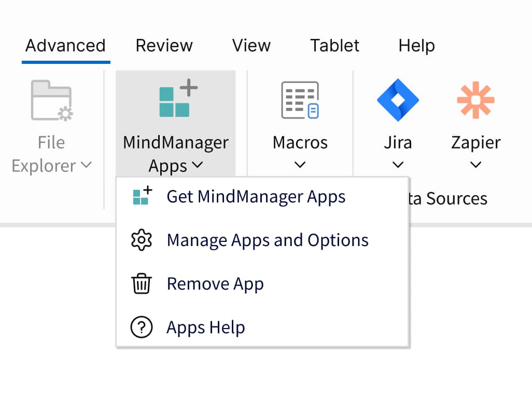Select the Tablet tab
Screen dimensions: 532x394
coord(334,46)
